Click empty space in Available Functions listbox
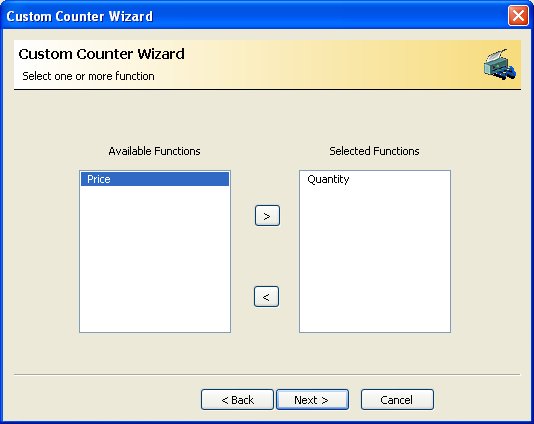The height and width of the screenshot is (424, 534). pyautogui.click(x=155, y=259)
